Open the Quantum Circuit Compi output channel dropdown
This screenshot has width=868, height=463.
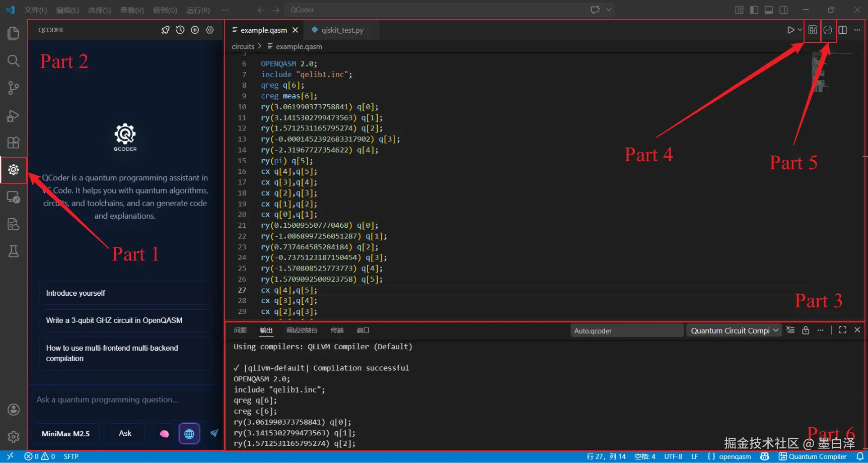pos(734,330)
